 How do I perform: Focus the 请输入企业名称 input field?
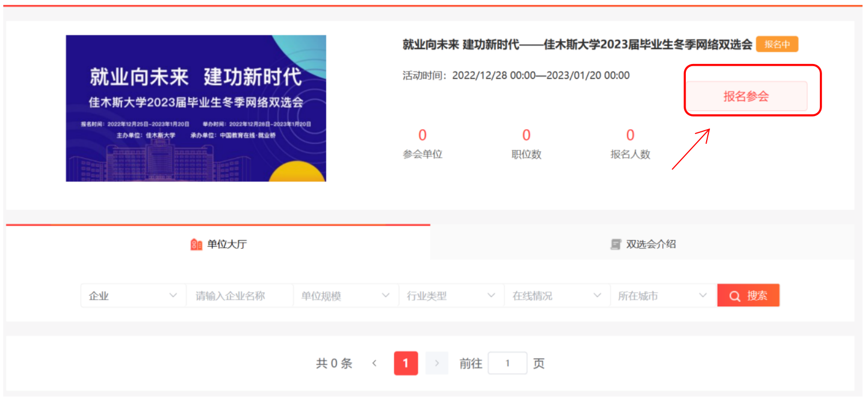tap(239, 296)
